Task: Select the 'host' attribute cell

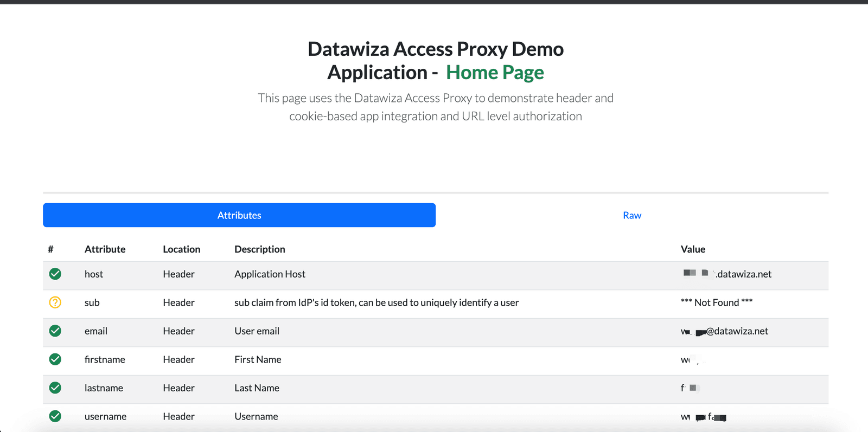Action: (x=93, y=274)
